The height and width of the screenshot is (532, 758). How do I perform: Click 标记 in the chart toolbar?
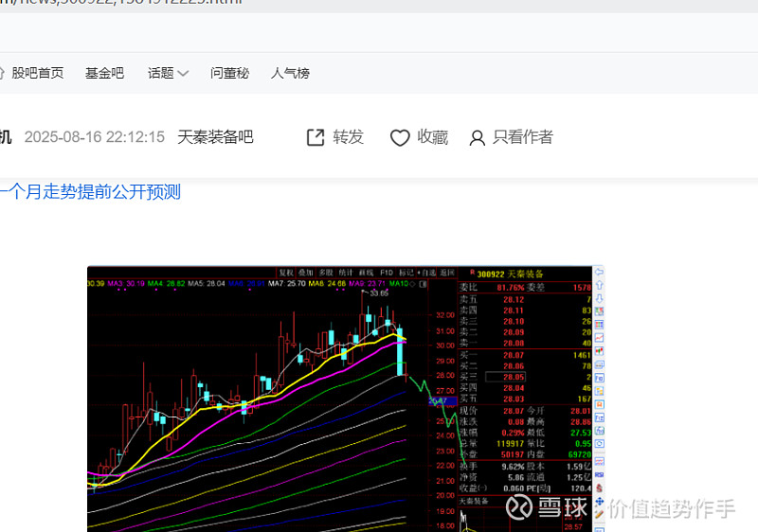(x=406, y=273)
